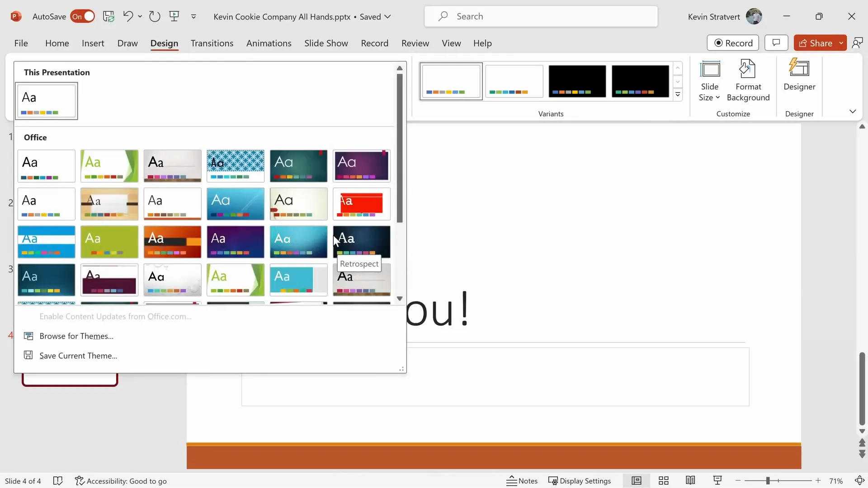This screenshot has height=488, width=868.
Task: Open the spell check book icon in status bar
Action: [x=58, y=481]
